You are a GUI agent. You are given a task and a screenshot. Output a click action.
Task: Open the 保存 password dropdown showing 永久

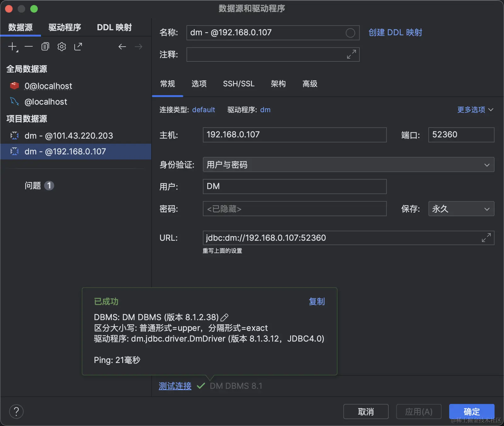(x=461, y=209)
